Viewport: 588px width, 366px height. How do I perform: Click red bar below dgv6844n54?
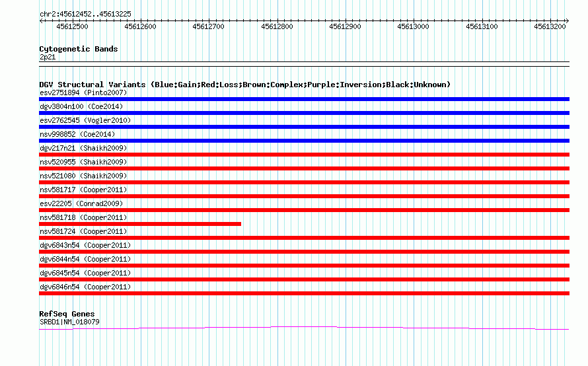(304, 266)
